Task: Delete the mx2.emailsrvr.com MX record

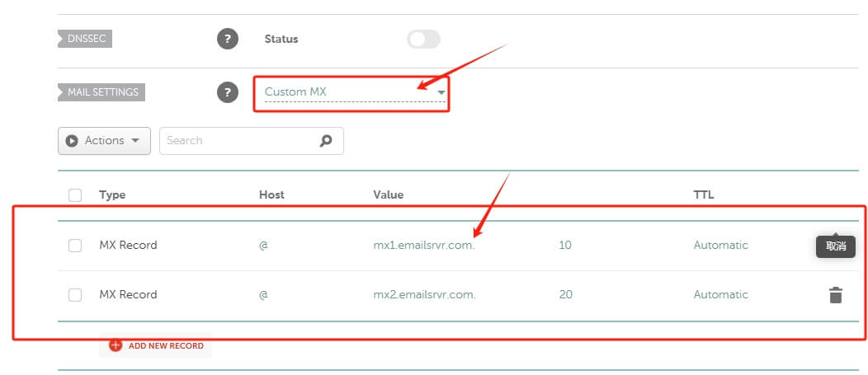Action: [836, 295]
